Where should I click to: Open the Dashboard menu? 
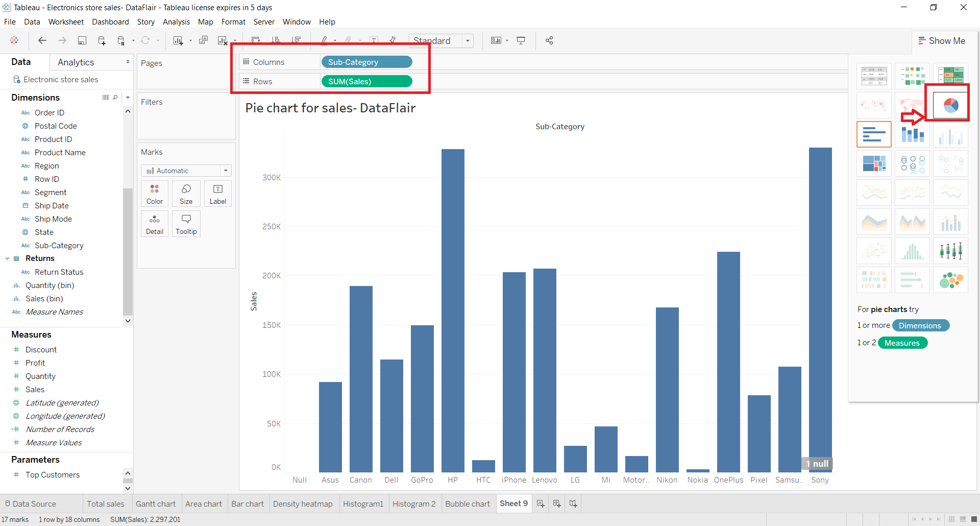(110, 21)
